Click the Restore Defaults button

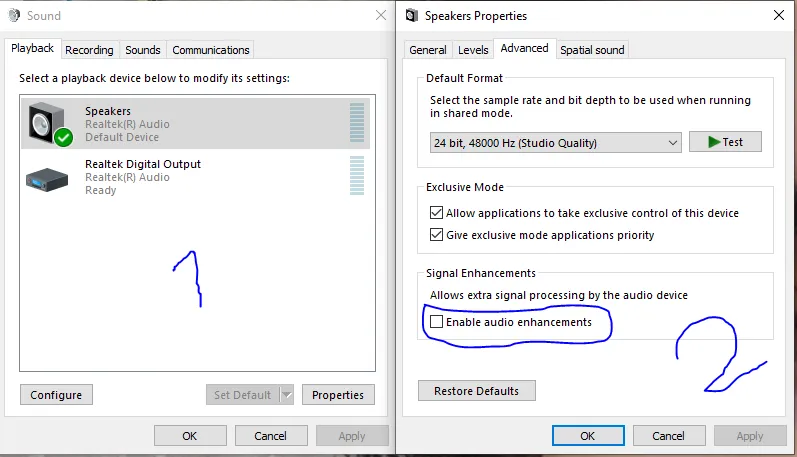[476, 391]
